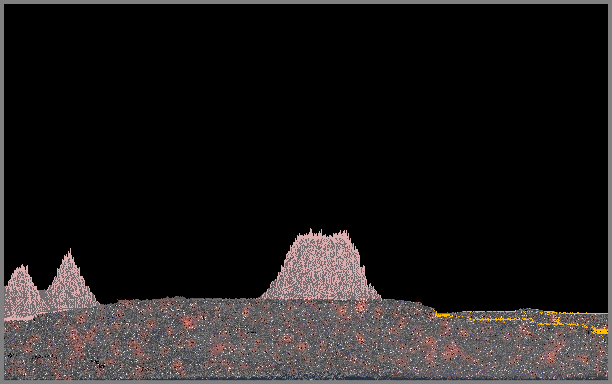
Task: Click the jagged top of the central mound
Action: coord(323,234)
